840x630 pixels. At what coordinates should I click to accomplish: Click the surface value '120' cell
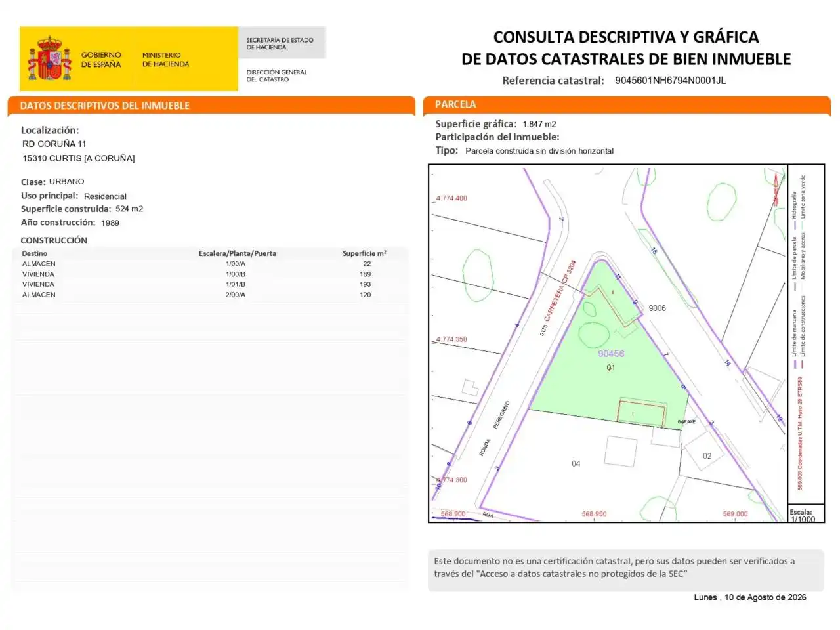click(365, 295)
